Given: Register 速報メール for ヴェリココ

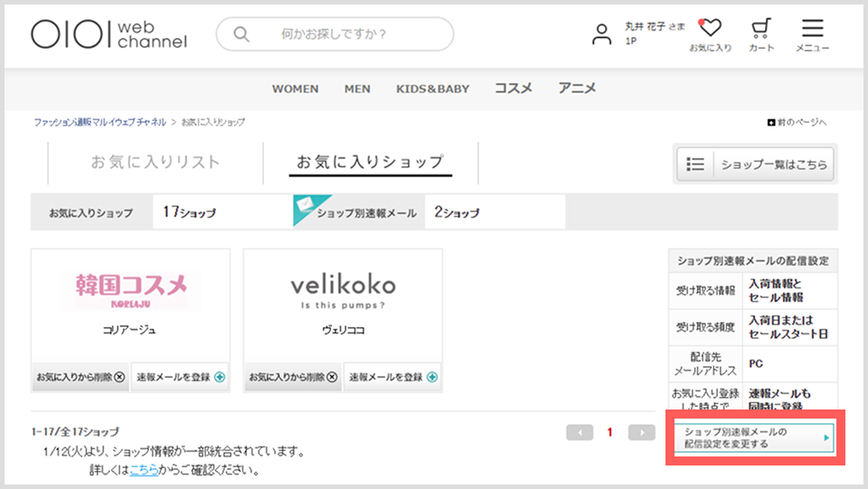Looking at the screenshot, I should tap(392, 377).
